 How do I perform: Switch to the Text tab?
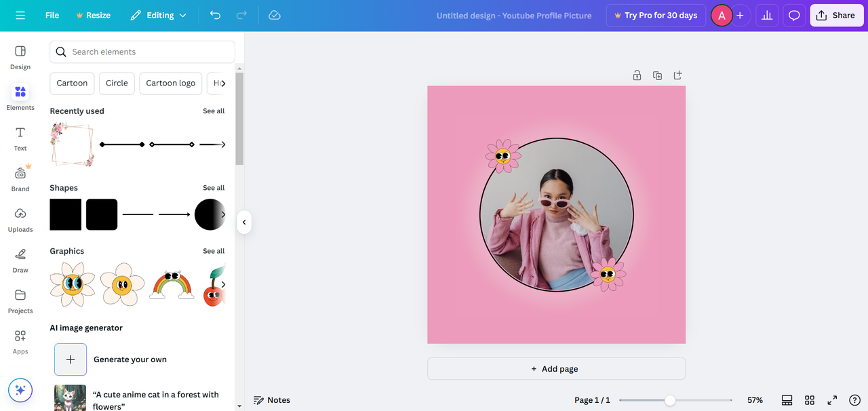(x=20, y=138)
